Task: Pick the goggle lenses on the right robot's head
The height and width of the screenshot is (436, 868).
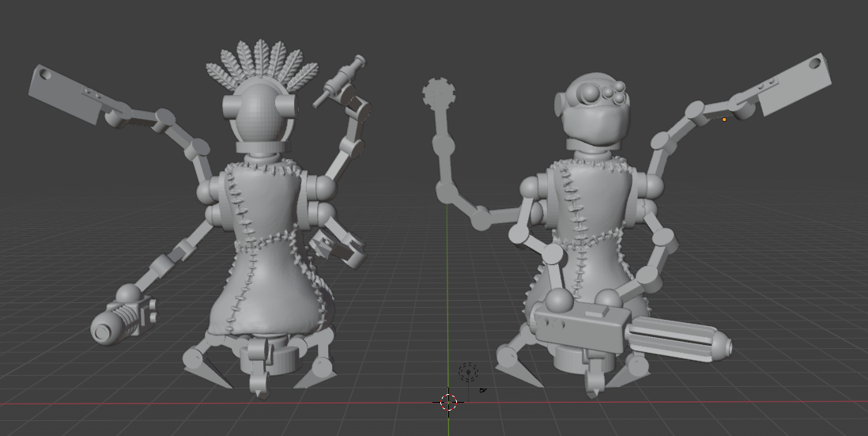Action: [x=607, y=96]
